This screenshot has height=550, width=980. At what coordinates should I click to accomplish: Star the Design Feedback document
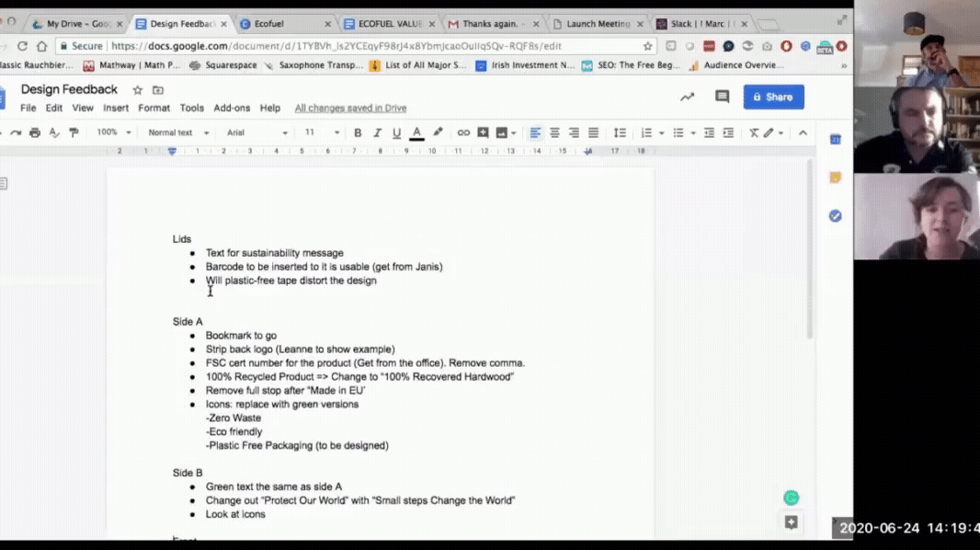click(x=138, y=90)
